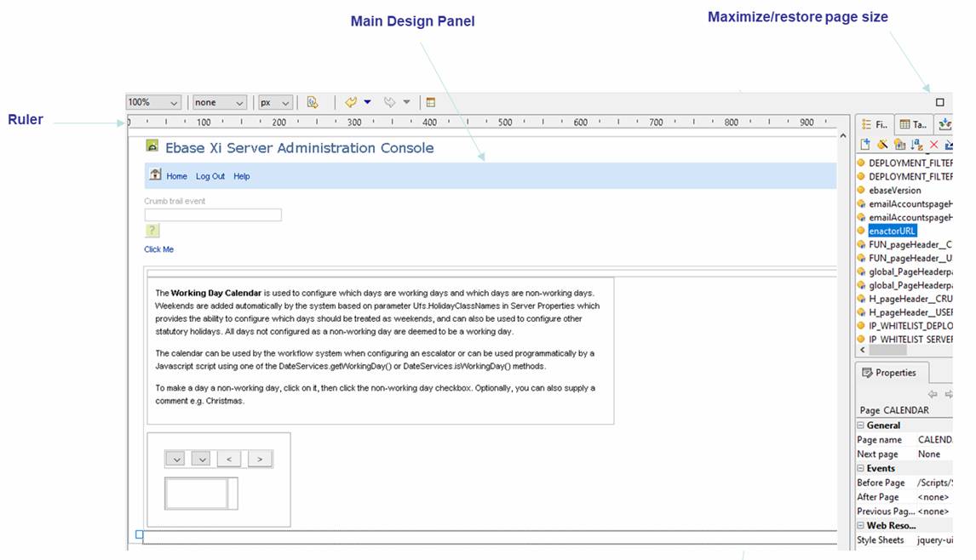The image size is (976, 560).
Task: Click the sort fields icon
Action: pyautogui.click(x=917, y=146)
